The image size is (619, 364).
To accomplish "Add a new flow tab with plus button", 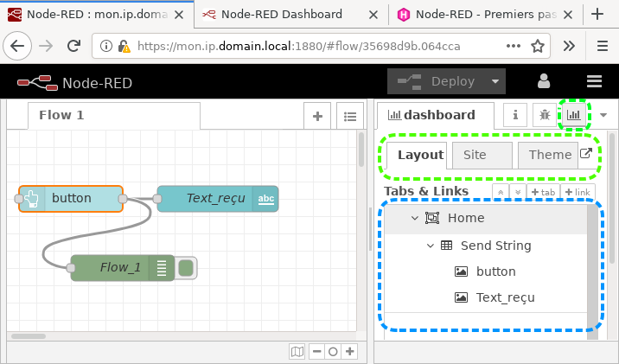I will coord(317,116).
